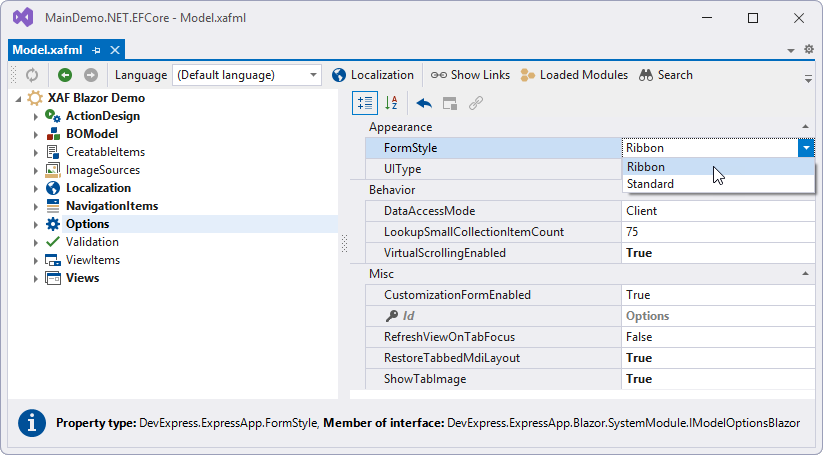Screen dimensions: 823x455
Task: Click the Options gear icon in tree
Action: pos(53,224)
